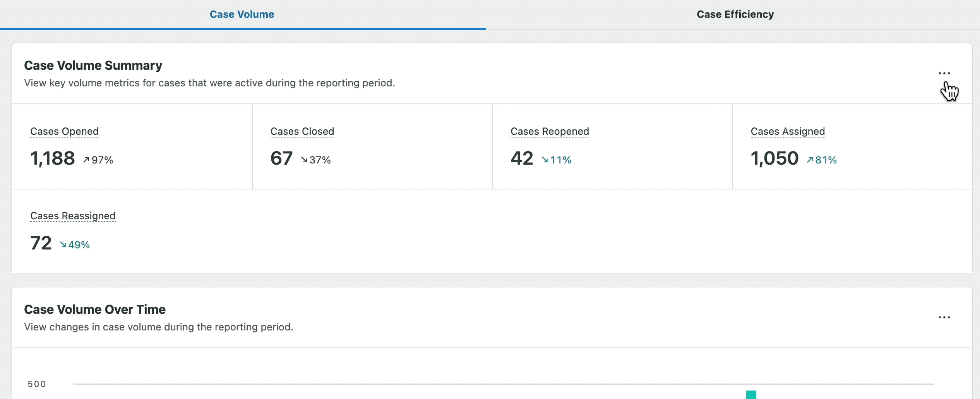Select the Case Volume tab
The image size is (980, 399).
click(x=242, y=14)
